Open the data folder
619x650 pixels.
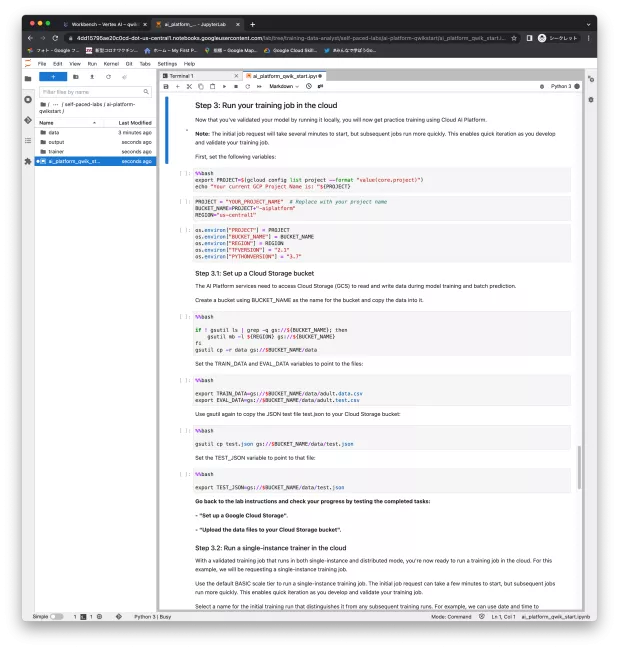(95, 133)
